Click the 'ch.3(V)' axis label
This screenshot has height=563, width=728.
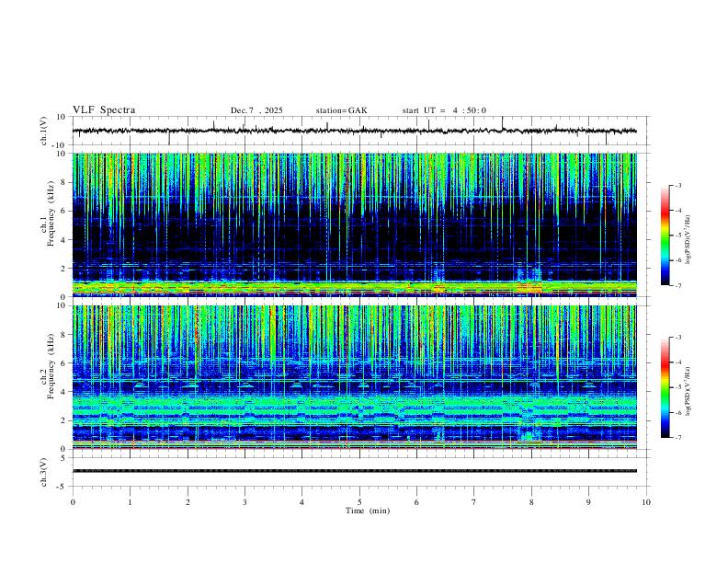[x=44, y=473]
